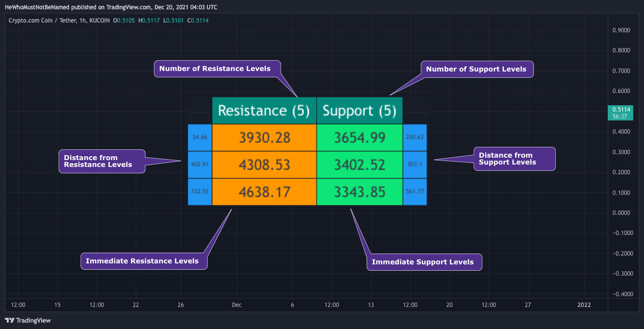
Task: Select resistance level 4308.53
Action: click(264, 164)
